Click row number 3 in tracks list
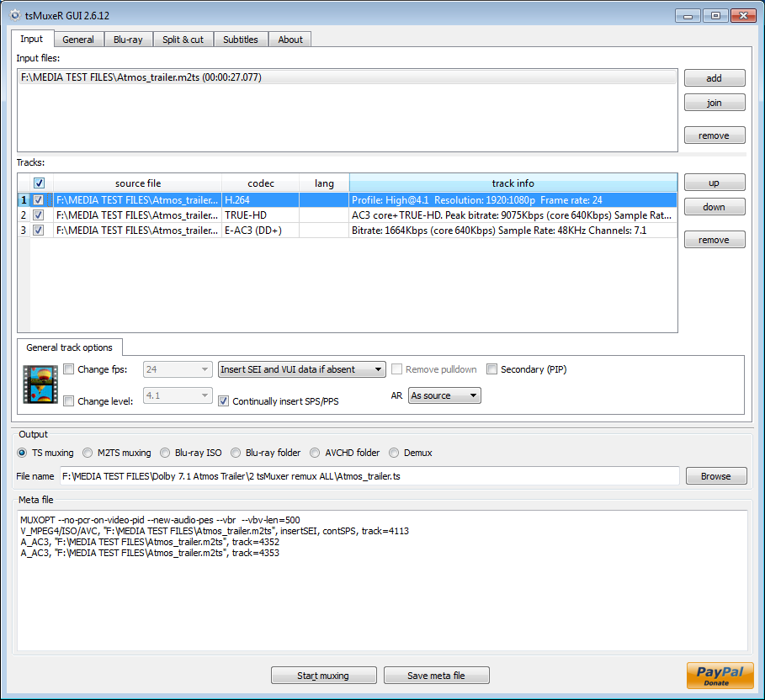Viewport: 765px width, 700px height. tap(24, 231)
